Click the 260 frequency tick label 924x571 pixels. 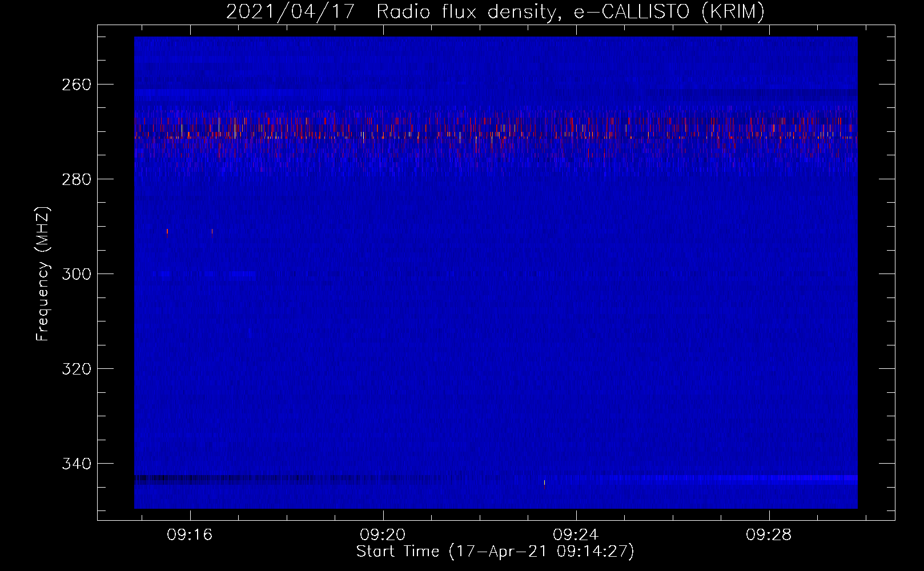click(76, 85)
